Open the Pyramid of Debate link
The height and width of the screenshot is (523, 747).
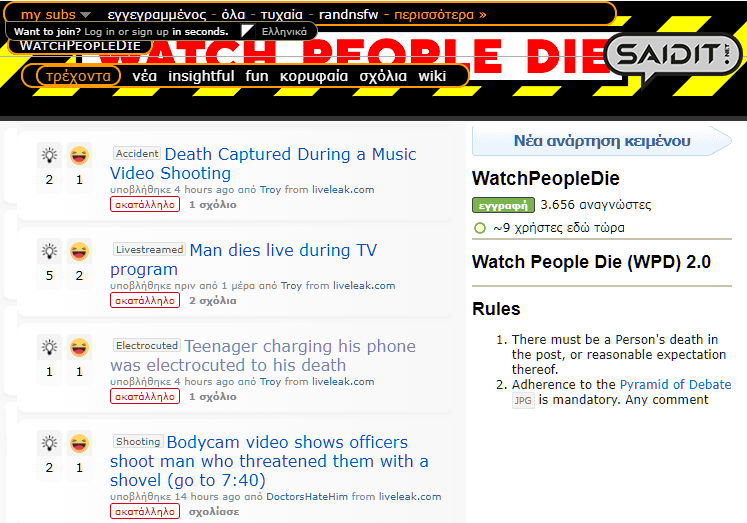[x=675, y=384]
